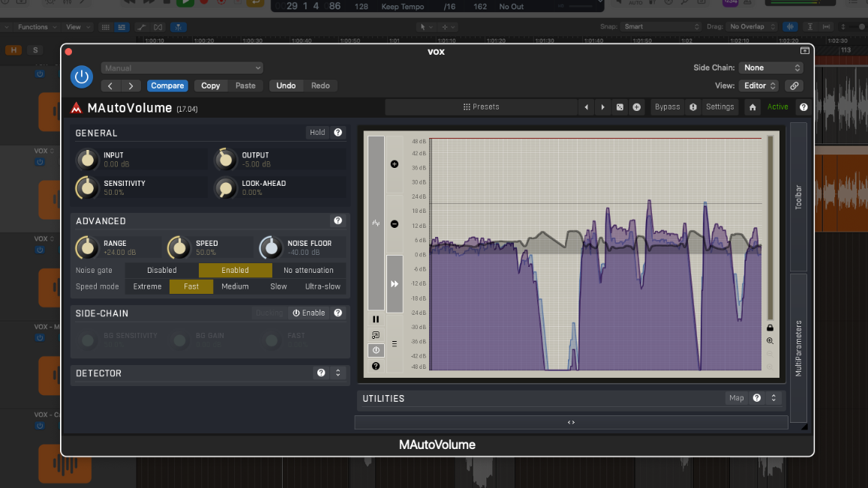868x488 pixels.
Task: Toggle the plugin power button
Action: coord(81,76)
